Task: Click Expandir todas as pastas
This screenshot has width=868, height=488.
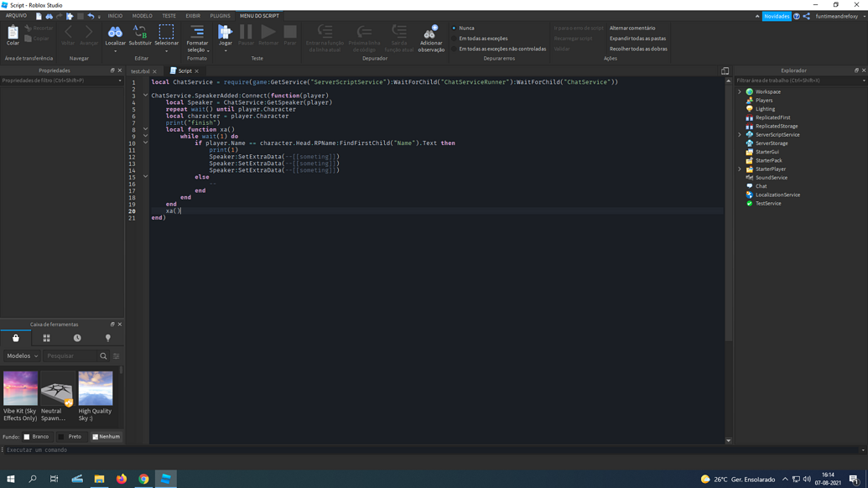Action: (x=637, y=39)
